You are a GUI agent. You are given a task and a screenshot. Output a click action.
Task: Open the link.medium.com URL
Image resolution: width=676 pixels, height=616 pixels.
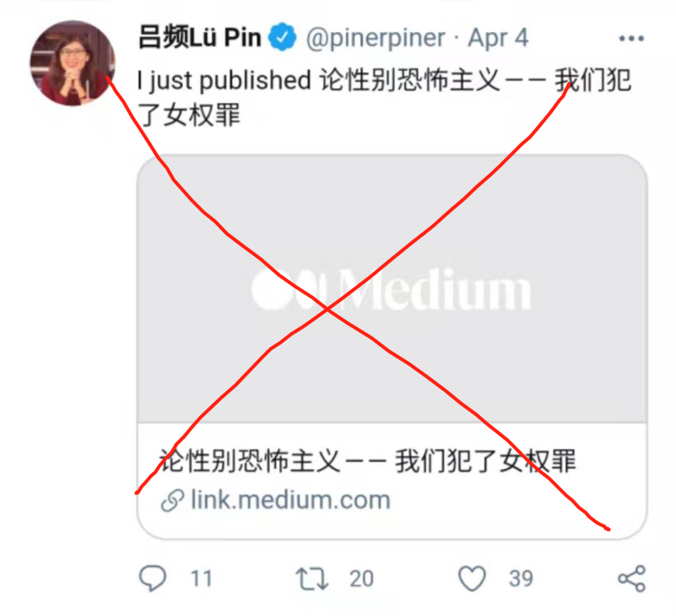[290, 500]
